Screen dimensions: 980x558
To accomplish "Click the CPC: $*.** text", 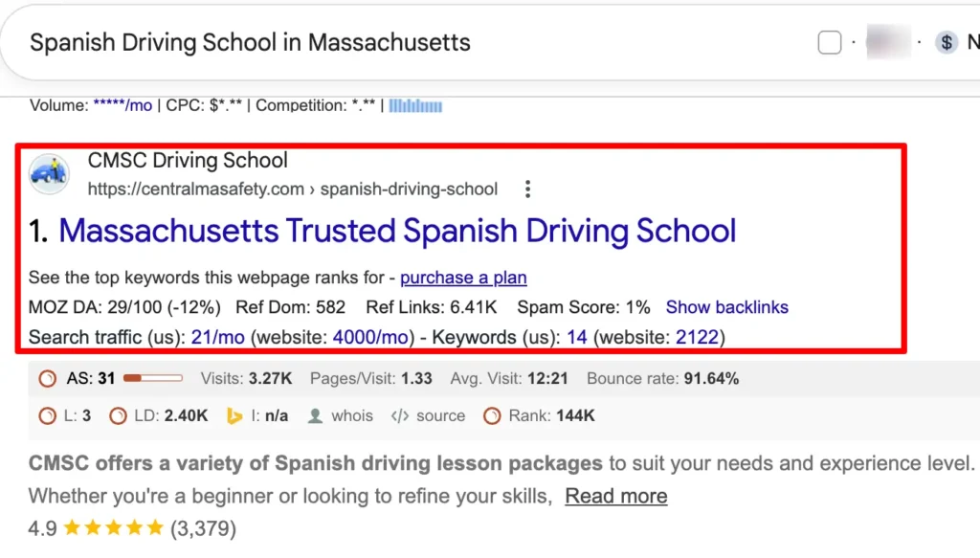I will 204,105.
